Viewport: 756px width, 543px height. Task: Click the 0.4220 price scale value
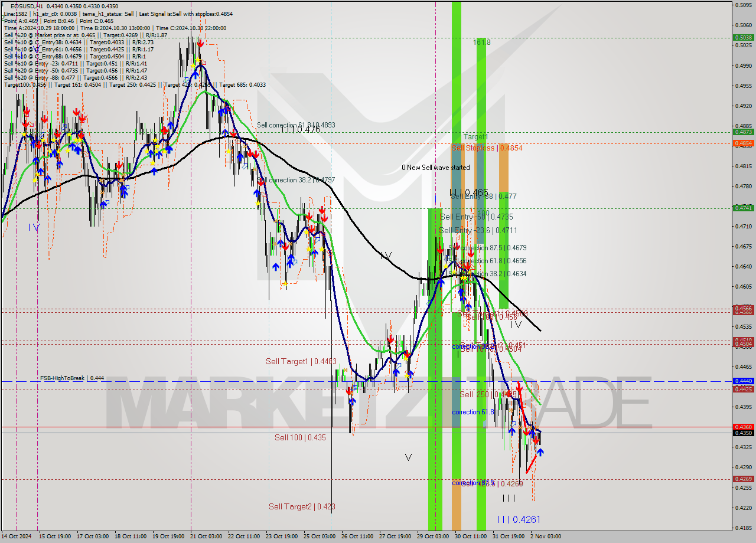743,508
